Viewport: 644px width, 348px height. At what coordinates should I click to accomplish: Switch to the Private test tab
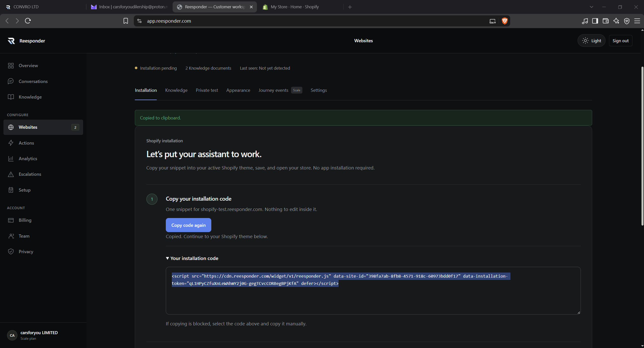point(207,90)
